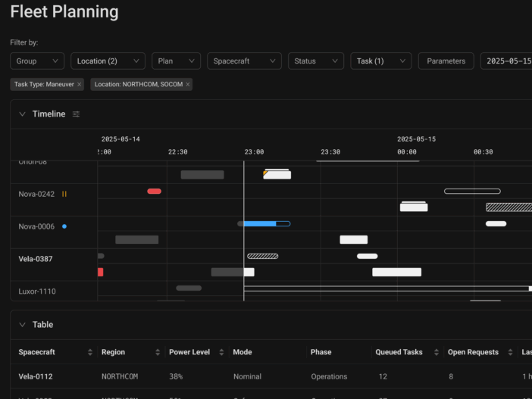Screen dimensions: 532x399
Task: Remove the Task Type: Maneuver filter chip
Action: coord(79,85)
